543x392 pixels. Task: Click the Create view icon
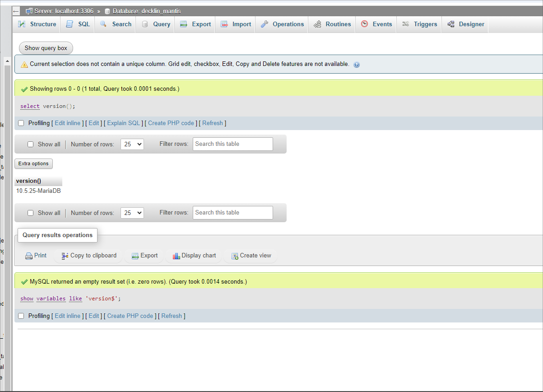[235, 256]
